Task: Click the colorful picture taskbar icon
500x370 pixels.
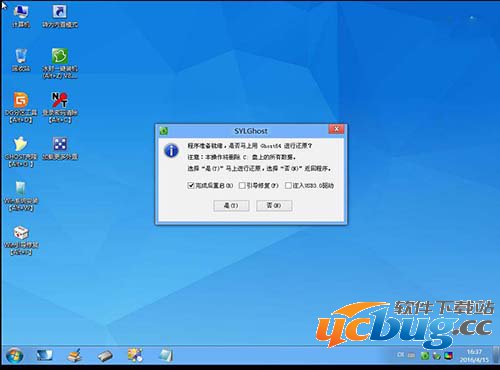Action: coord(135,355)
